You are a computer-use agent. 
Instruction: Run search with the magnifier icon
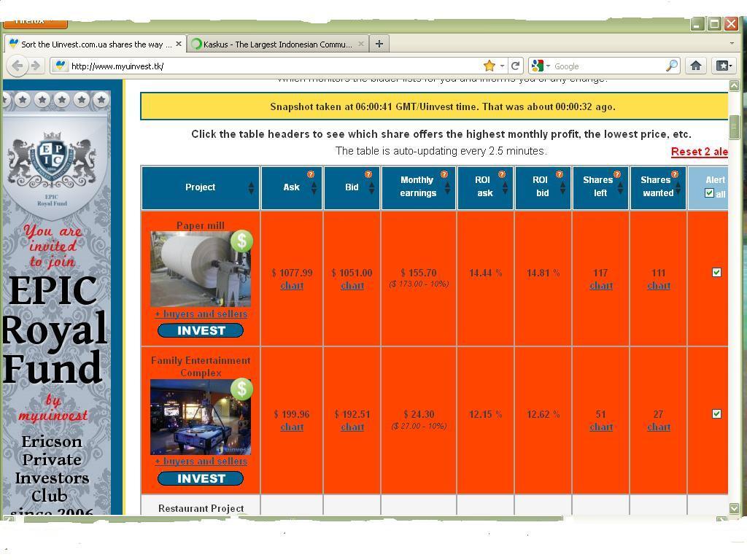[672, 66]
